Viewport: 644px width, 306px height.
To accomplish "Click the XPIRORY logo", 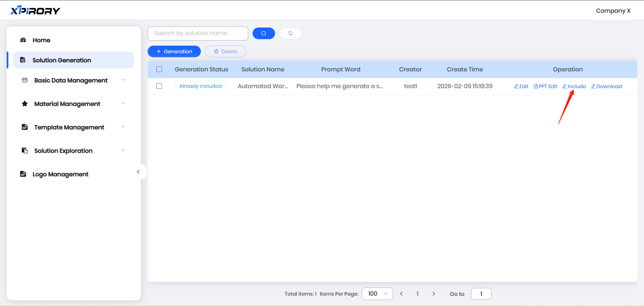I will coord(35,11).
